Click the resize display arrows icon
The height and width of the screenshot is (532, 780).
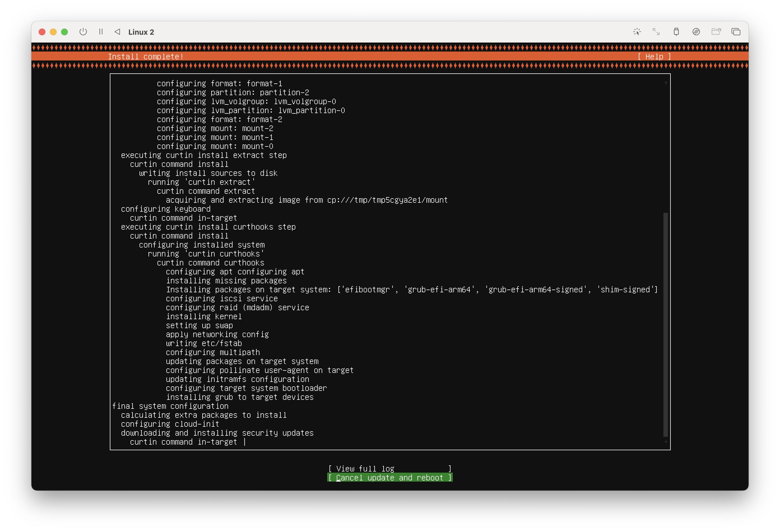[656, 32]
